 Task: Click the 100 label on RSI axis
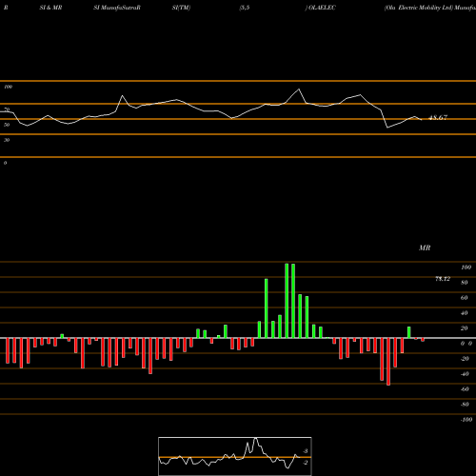point(8,87)
